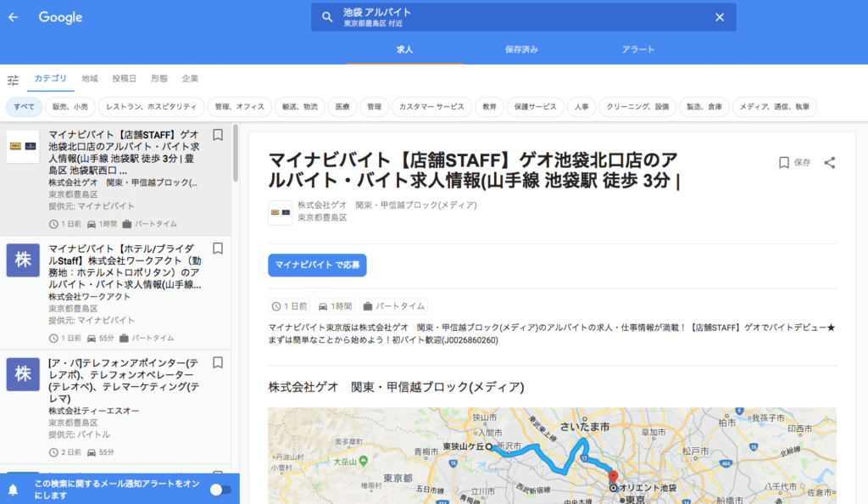The width and height of the screenshot is (868, 504).
Task: Toggle the email alert switch on
Action: point(220,490)
